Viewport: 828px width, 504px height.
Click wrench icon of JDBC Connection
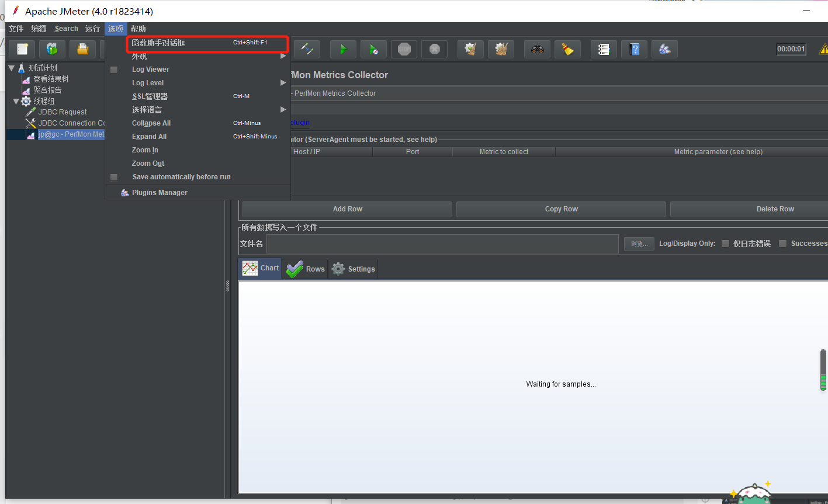(31, 123)
